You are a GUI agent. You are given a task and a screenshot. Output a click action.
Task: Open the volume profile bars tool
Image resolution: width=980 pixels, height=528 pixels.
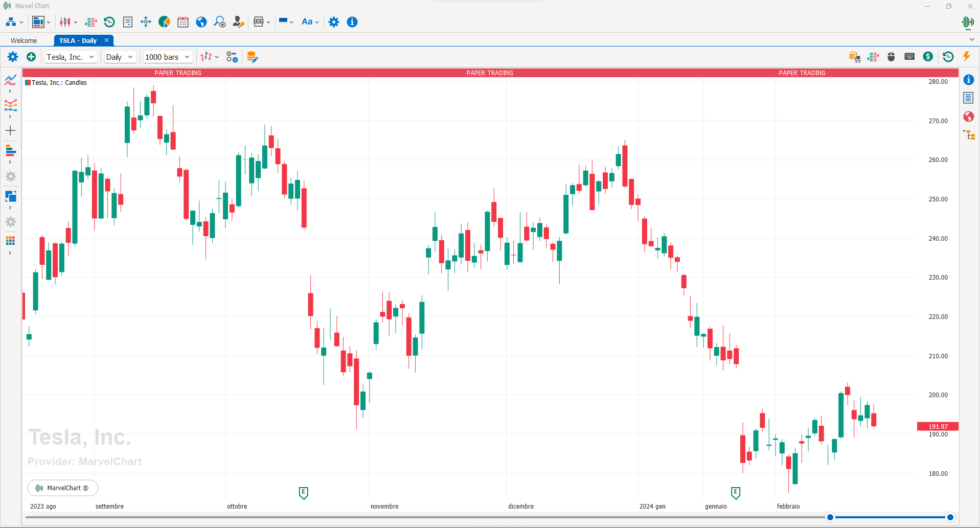pos(11,151)
